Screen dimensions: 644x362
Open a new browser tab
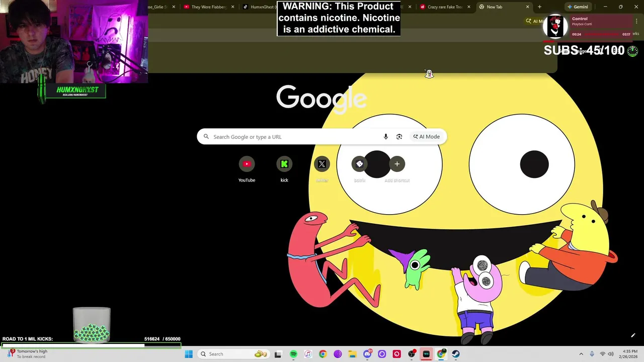tap(539, 7)
